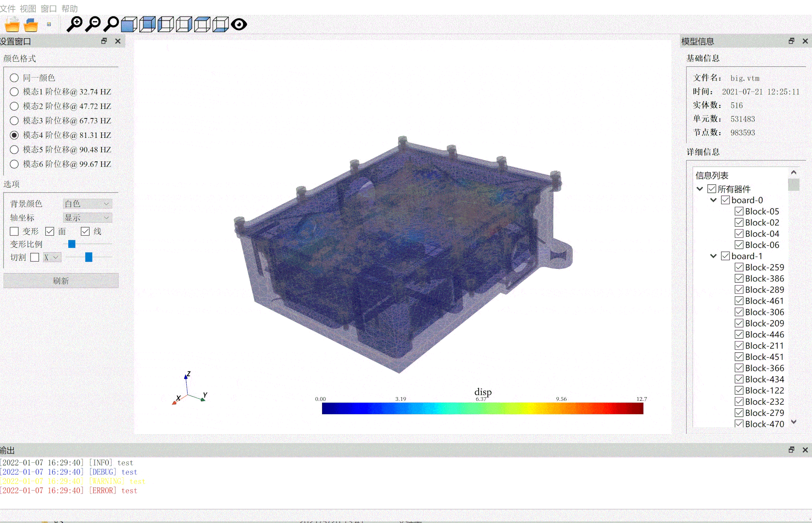Select Block-461 in the tree list
Viewport: 812px width, 523px height.
coord(764,301)
